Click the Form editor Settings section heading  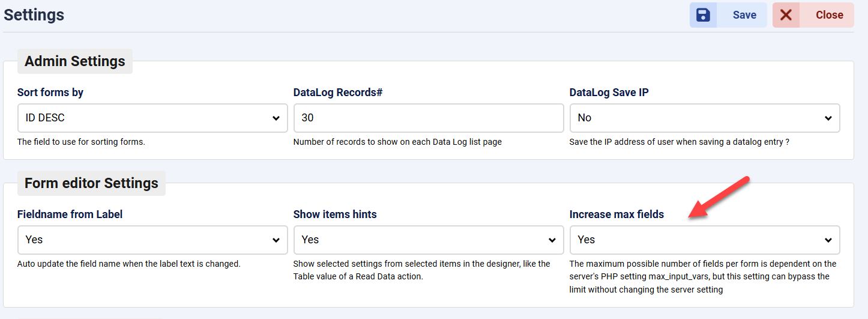point(91,183)
